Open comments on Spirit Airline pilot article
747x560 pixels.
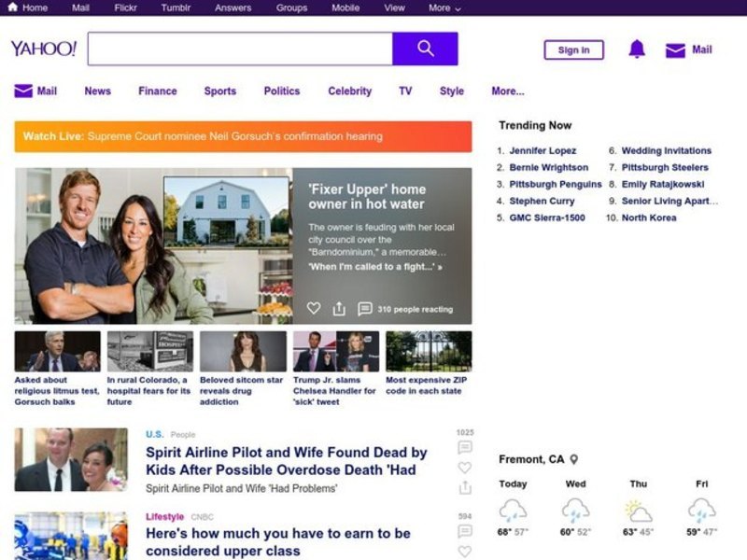tap(464, 448)
